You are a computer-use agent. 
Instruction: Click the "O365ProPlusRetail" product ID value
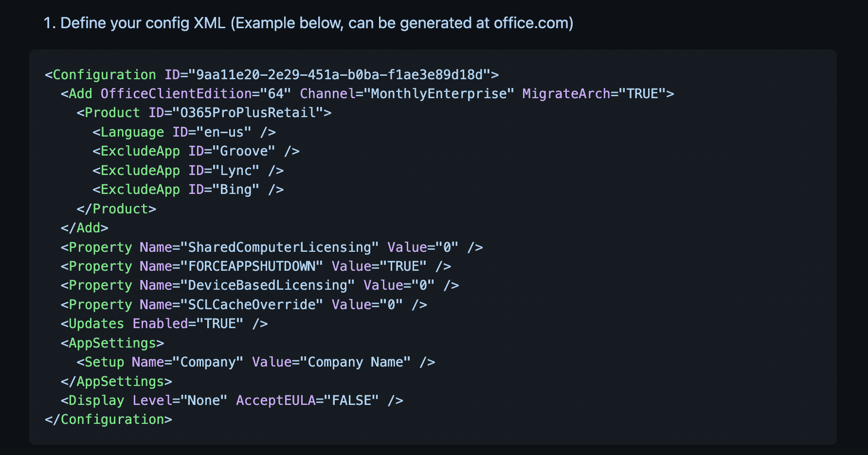tap(248, 113)
